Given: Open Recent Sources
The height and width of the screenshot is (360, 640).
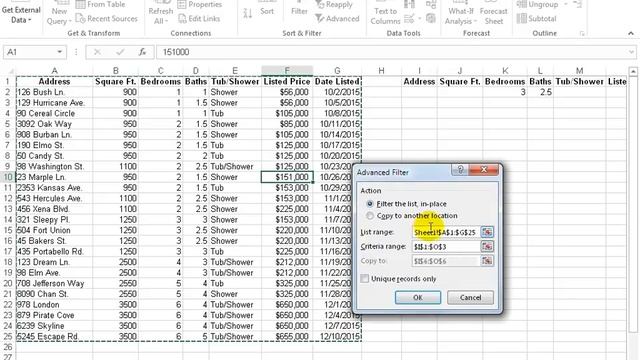Looking at the screenshot, I should [107, 18].
